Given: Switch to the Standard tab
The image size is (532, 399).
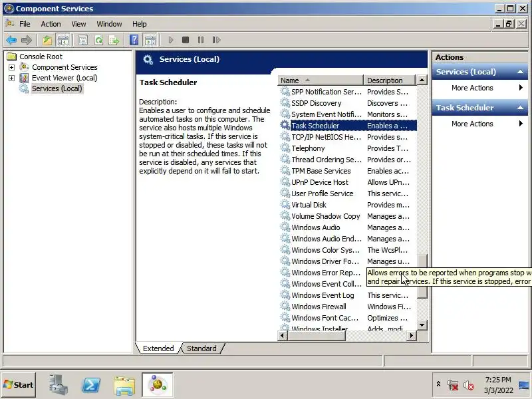Looking at the screenshot, I should [x=201, y=348].
